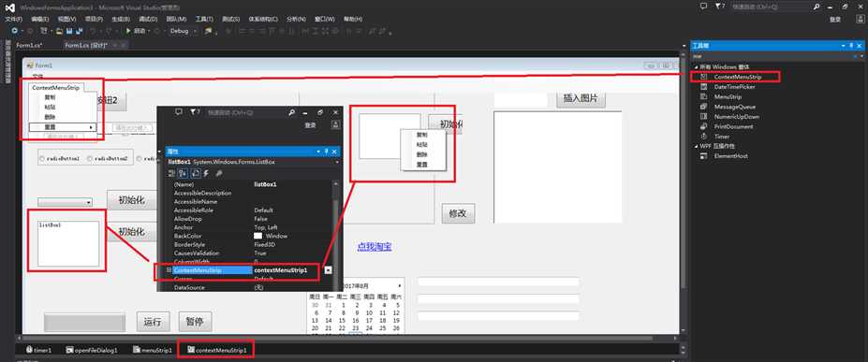Viewport: 868px width, 362px height.
Task: Click the wrench Property Pages icon
Action: (x=219, y=174)
